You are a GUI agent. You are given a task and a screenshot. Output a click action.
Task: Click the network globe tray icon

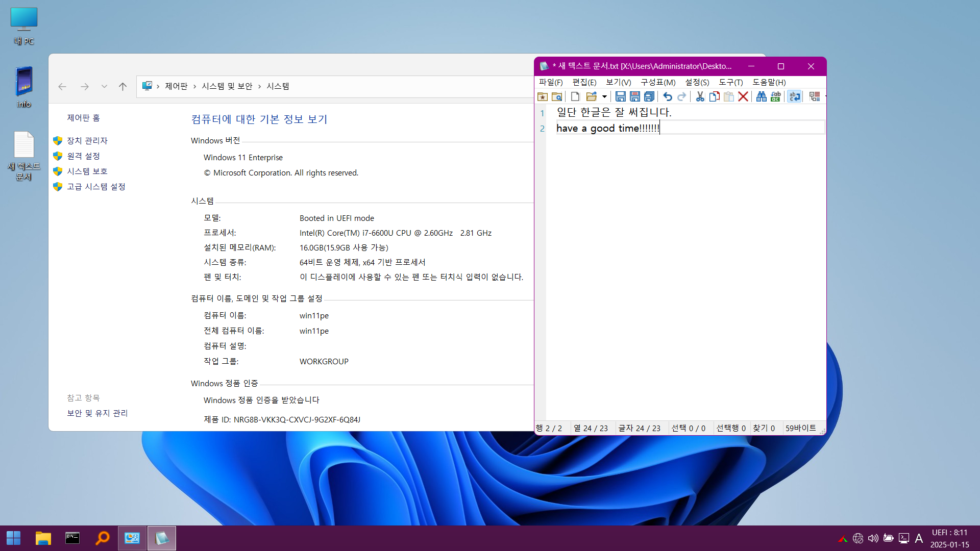858,538
